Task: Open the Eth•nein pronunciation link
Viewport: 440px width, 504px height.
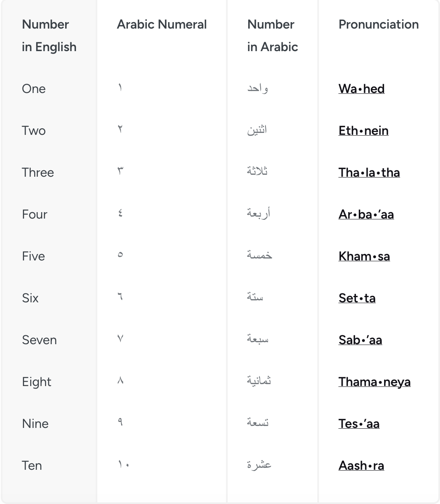Action: [363, 130]
